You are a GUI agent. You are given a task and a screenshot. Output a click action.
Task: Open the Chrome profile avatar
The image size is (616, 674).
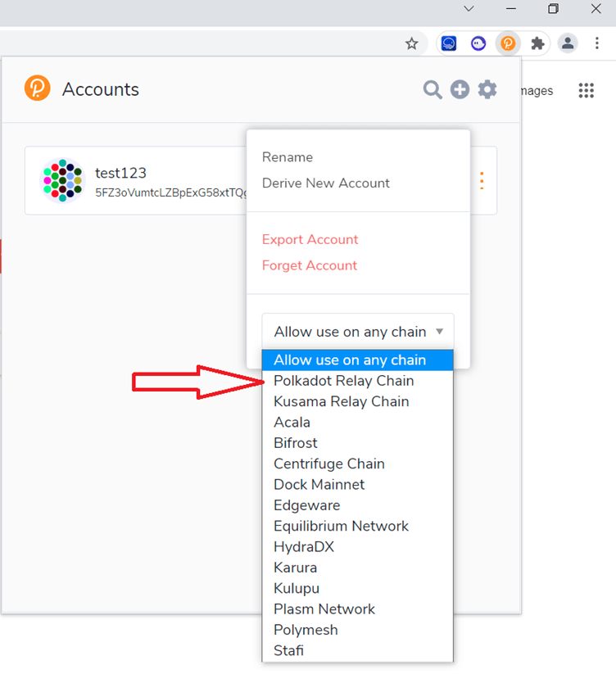tap(568, 43)
